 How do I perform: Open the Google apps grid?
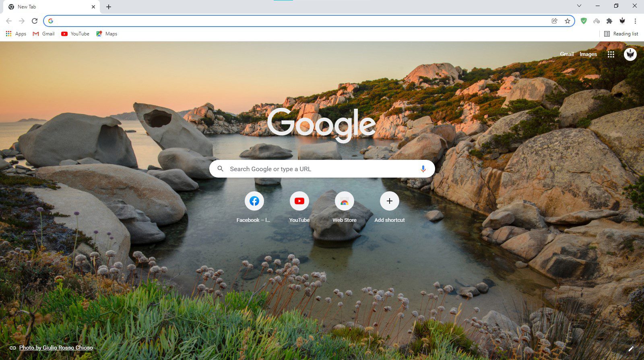coord(611,54)
